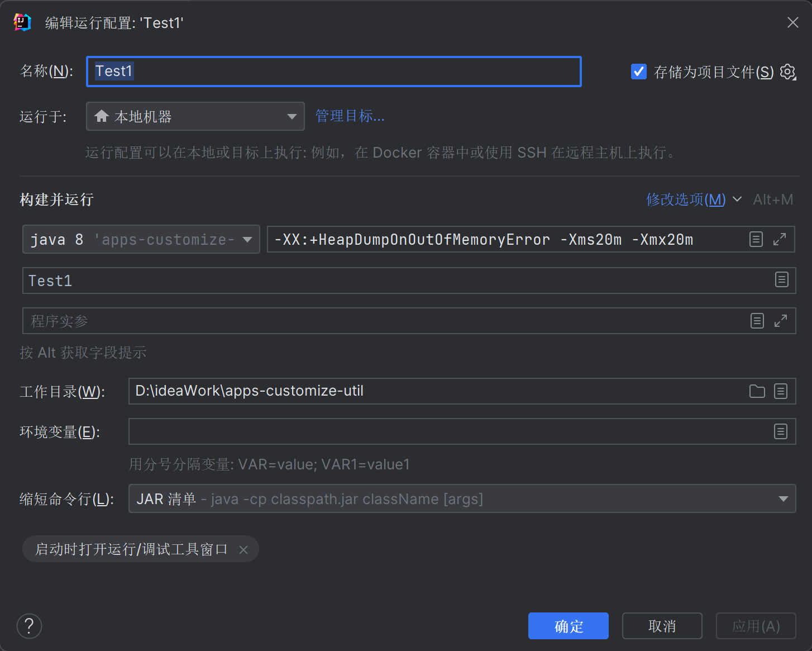Click the 确定 button
Screen dimensions: 812x651
(569, 626)
